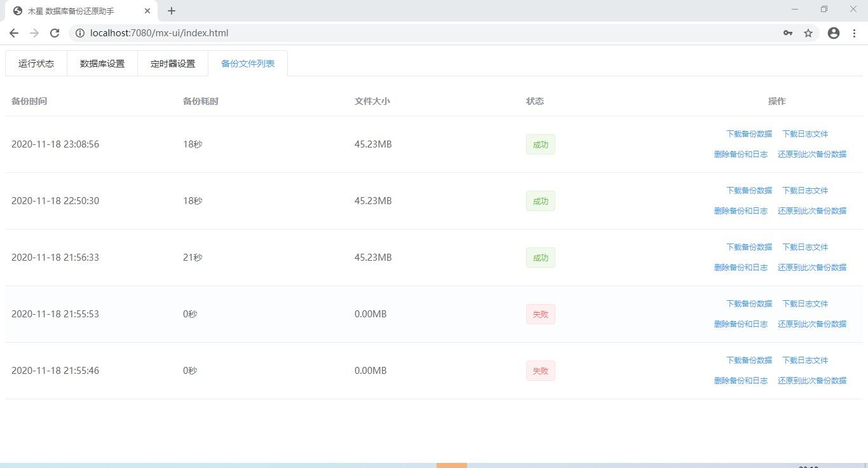This screenshot has width=868, height=468.
Task: Click the 21秒 duration cell
Action: [x=193, y=258]
